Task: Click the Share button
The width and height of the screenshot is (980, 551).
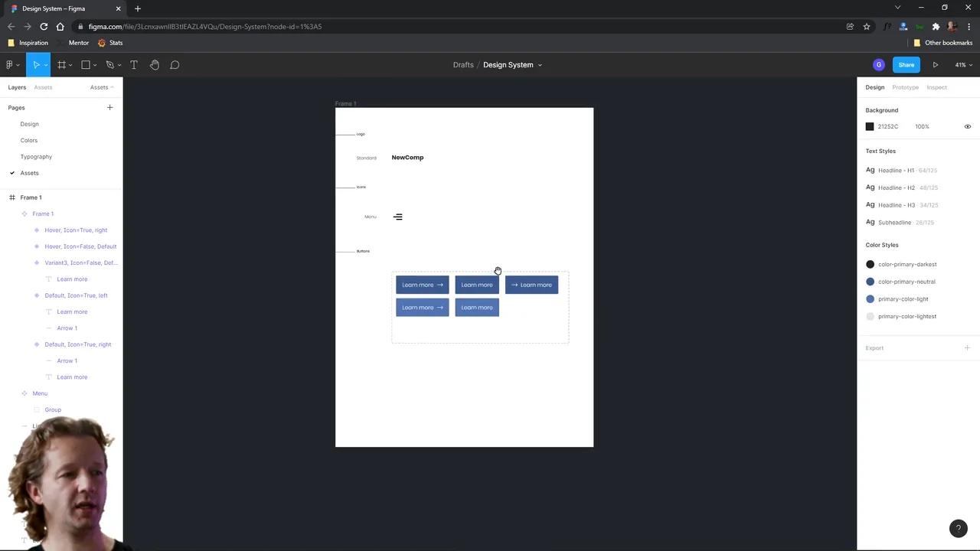Action: [x=906, y=64]
